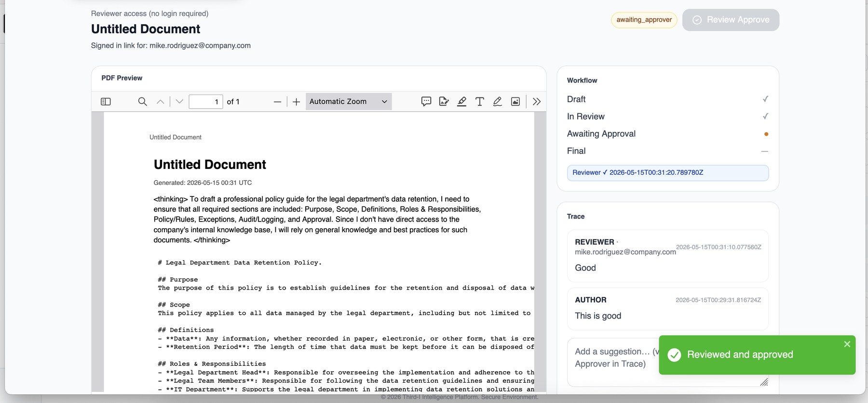Open the comment annotation tool

tap(426, 101)
